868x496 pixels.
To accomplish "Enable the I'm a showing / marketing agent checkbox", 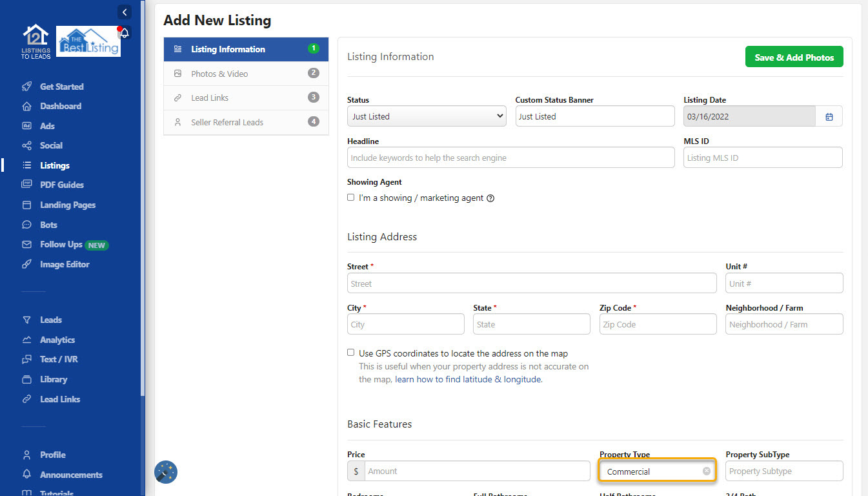I will [x=350, y=197].
